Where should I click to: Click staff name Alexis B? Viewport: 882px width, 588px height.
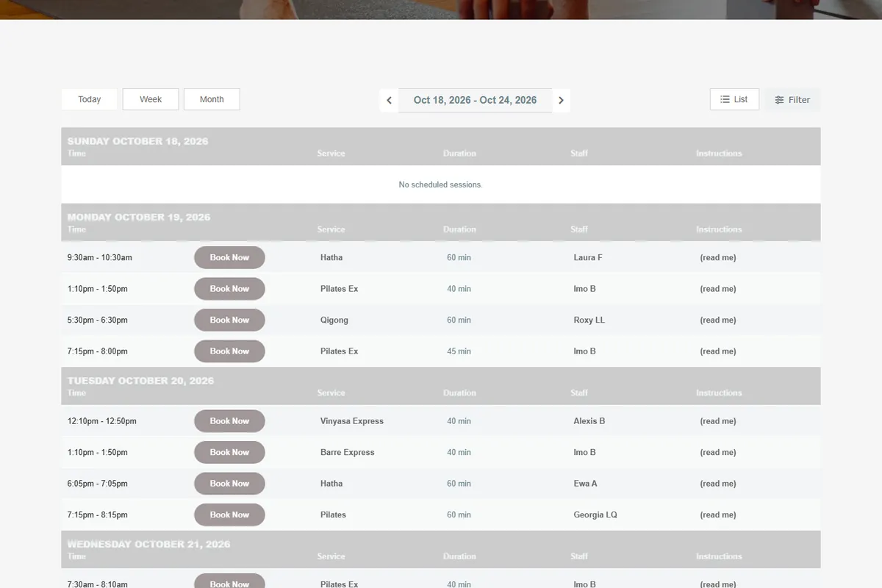pyautogui.click(x=589, y=421)
